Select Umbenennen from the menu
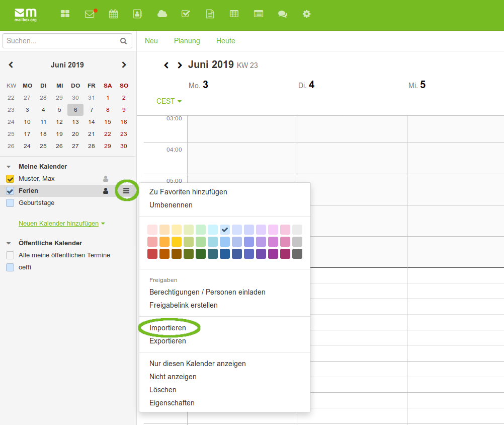Screen dimensions: 504x425 click(x=171, y=205)
